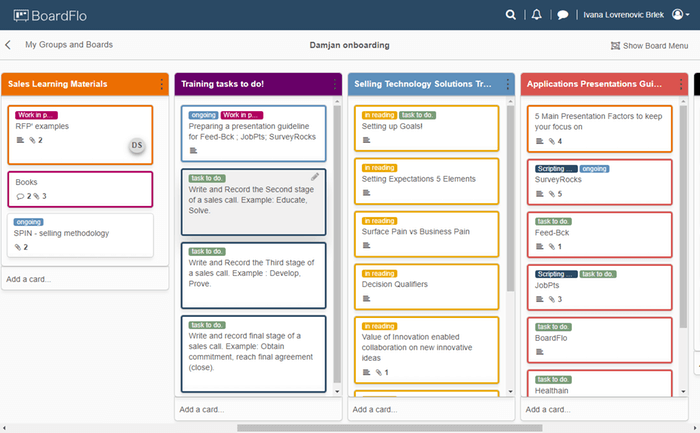The height and width of the screenshot is (433, 700).
Task: Click the search magnifier icon
Action: [511, 15]
